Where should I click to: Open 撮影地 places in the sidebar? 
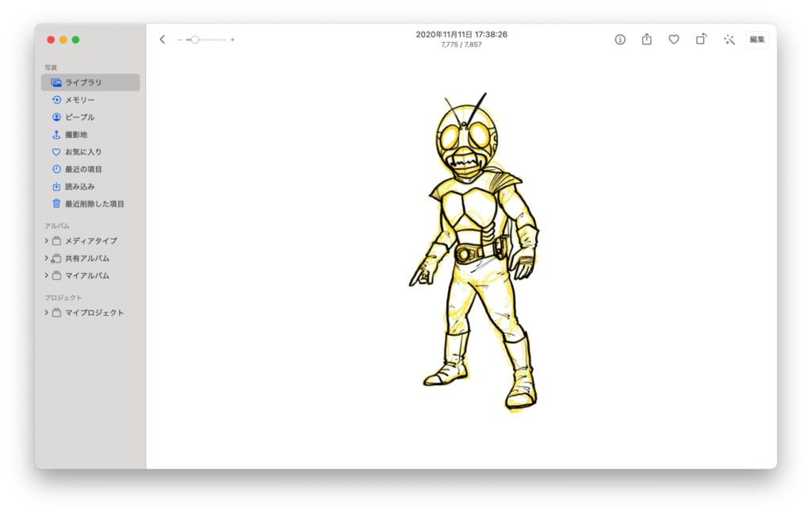coord(90,134)
